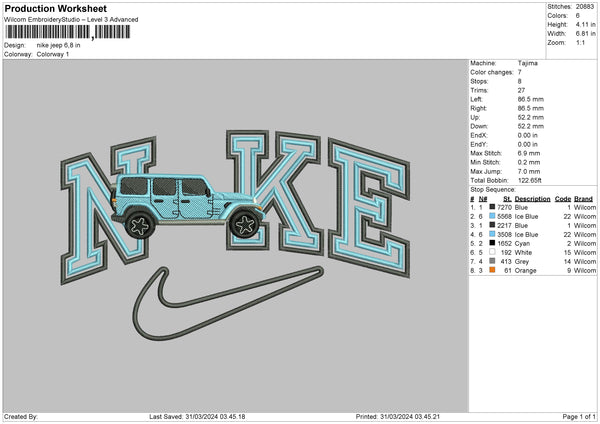Click "Wilcom EmbroideryStudio – Level 3 Advanced" text
This screenshot has height=424, width=600.
coord(71,20)
